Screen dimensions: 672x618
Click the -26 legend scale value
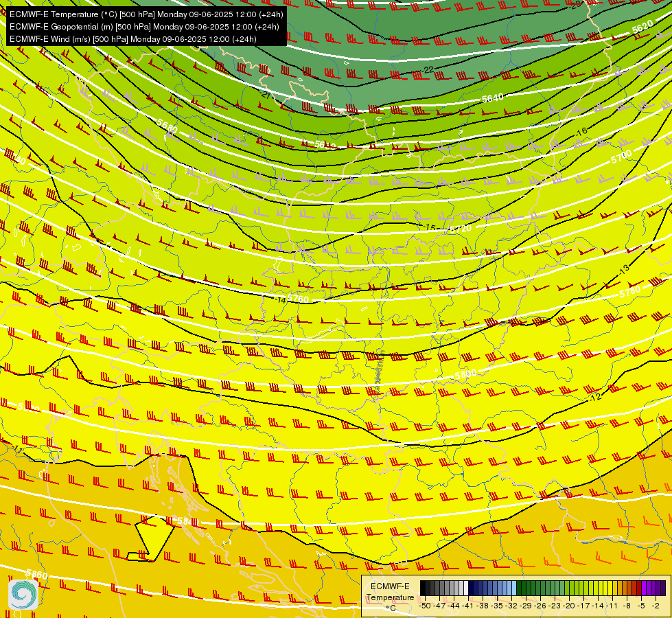point(540,606)
